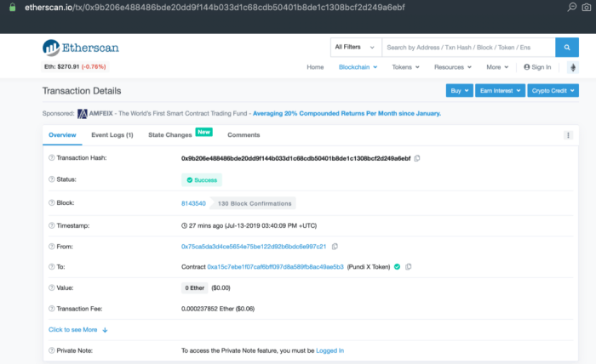Click the help icon beside Transaction Fee
Screen dimensions: 596x364
point(52,308)
